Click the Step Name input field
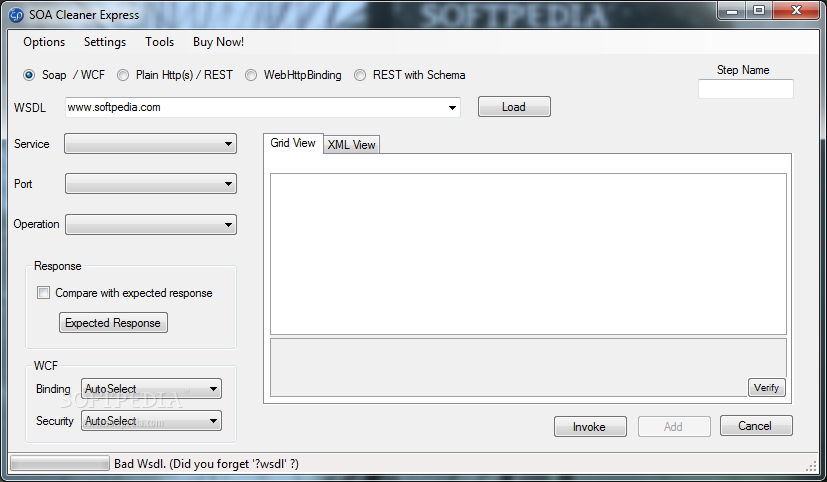 tap(746, 89)
